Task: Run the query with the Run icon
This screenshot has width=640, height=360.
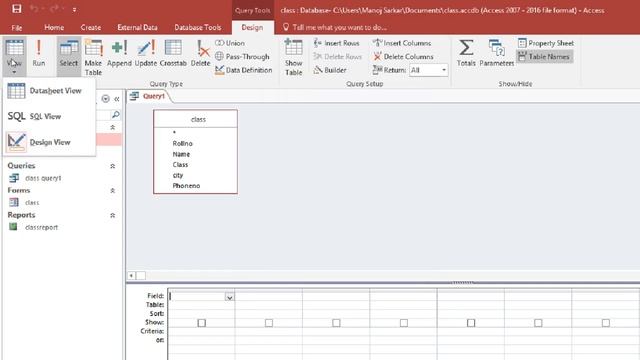Action: pos(39,53)
